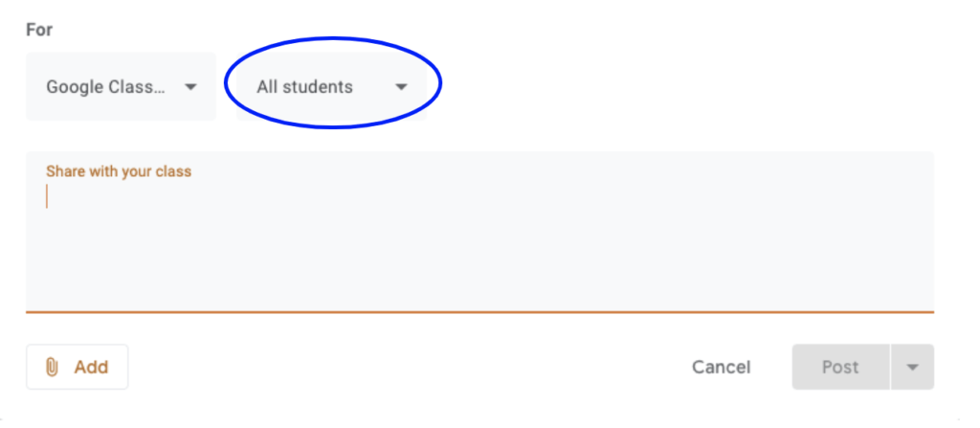Open the class selector dropdown arrow
The image size is (980, 428).
click(190, 87)
